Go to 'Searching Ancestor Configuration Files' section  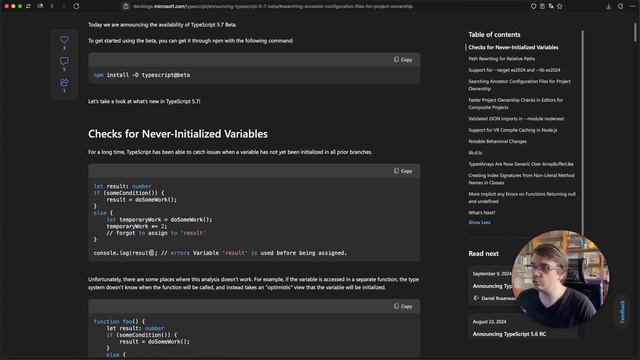tap(519, 85)
